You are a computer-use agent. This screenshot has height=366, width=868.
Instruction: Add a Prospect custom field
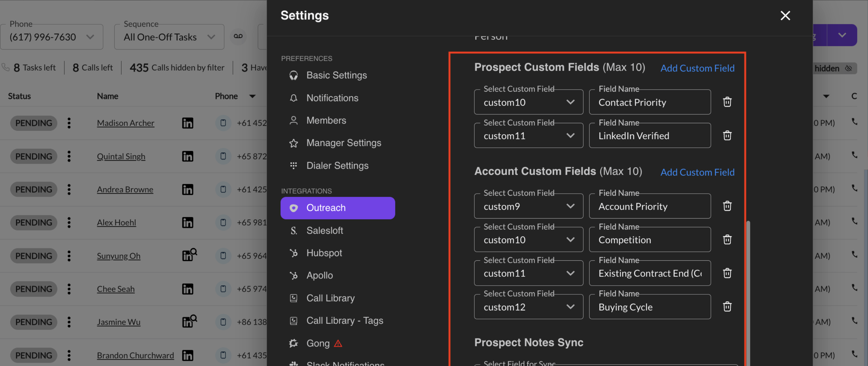tap(697, 68)
